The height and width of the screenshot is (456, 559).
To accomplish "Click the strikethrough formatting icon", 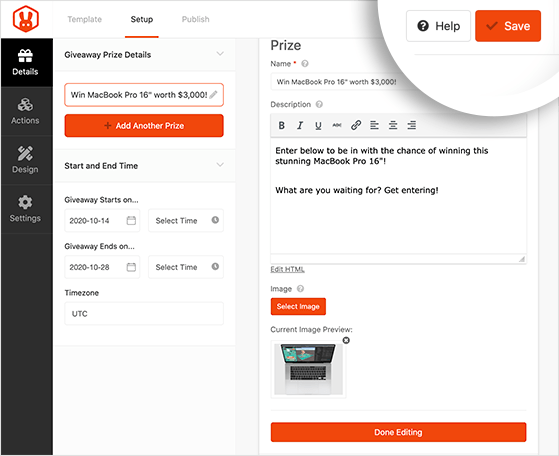I will tap(337, 125).
